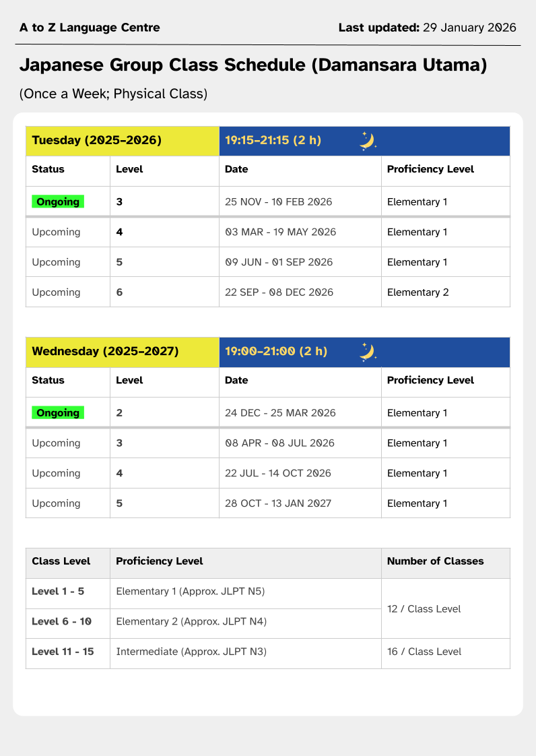Select the 03 MAR - 19 MAY 2026 date
This screenshot has height=756, width=536.
280,232
